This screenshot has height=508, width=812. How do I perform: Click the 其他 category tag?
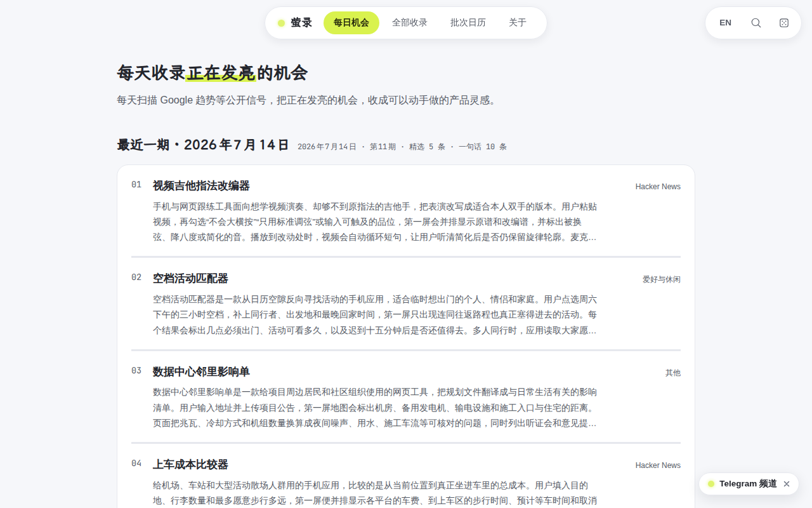(673, 373)
